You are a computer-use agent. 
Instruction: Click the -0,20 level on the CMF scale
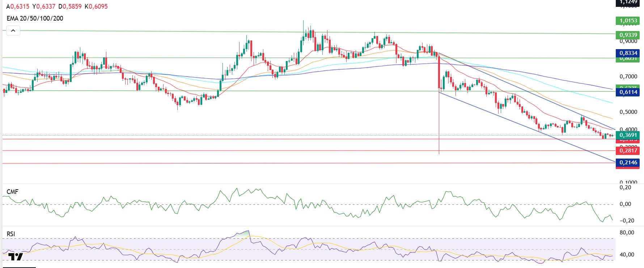coord(627,221)
